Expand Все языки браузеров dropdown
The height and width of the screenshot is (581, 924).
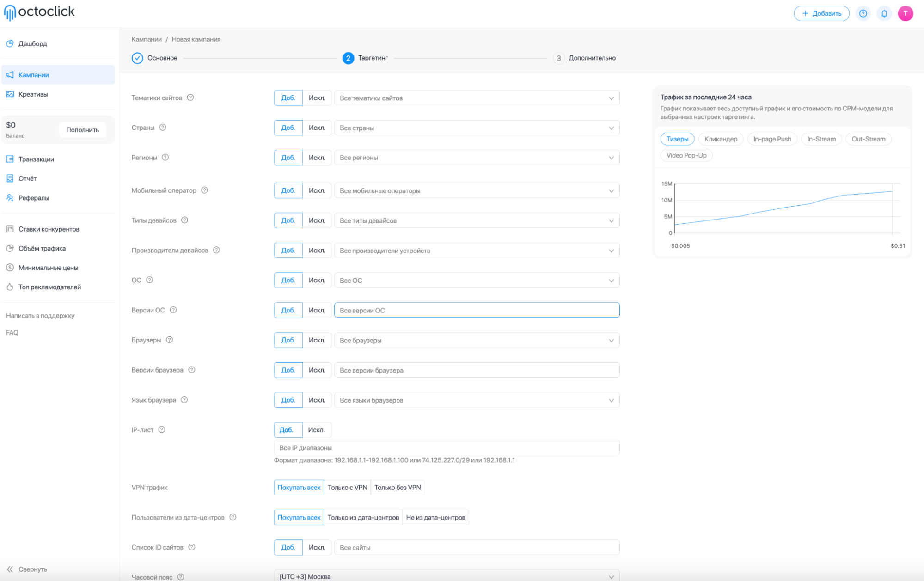click(x=477, y=400)
